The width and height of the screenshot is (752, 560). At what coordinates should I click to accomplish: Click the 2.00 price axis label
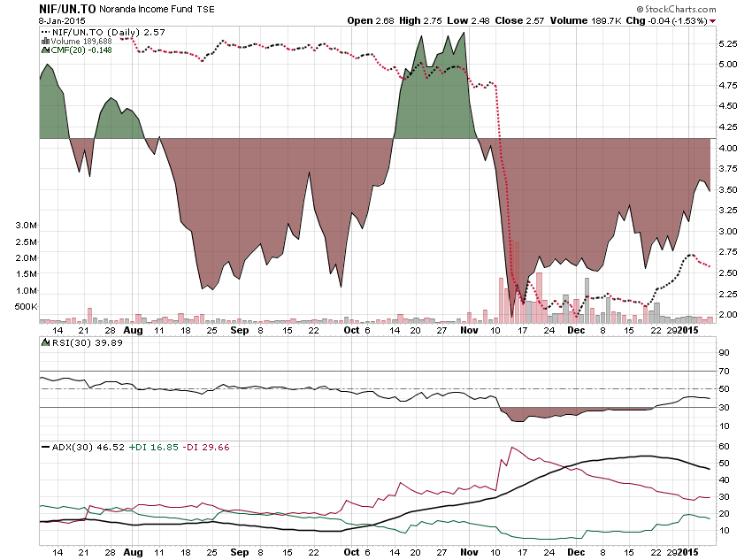[x=728, y=315]
